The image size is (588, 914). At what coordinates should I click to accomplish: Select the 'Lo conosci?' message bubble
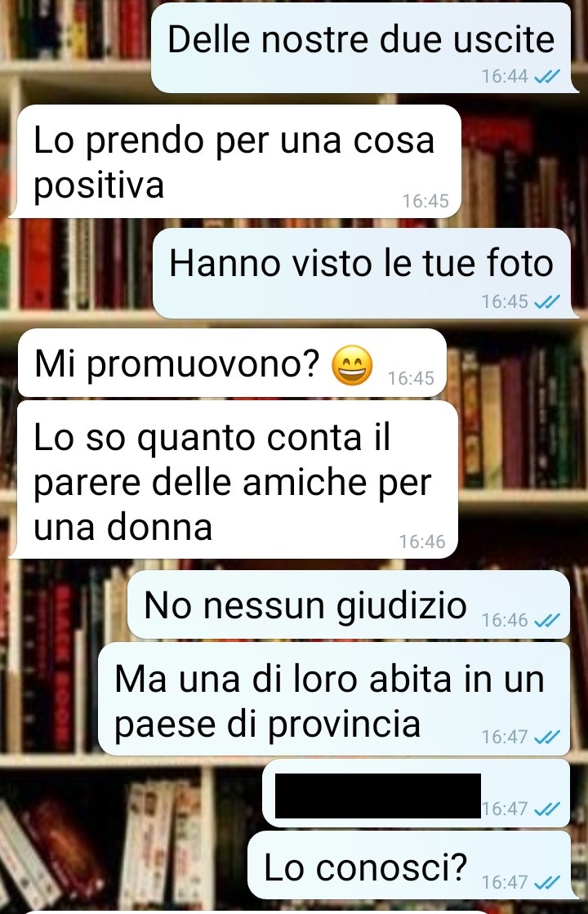click(408, 866)
